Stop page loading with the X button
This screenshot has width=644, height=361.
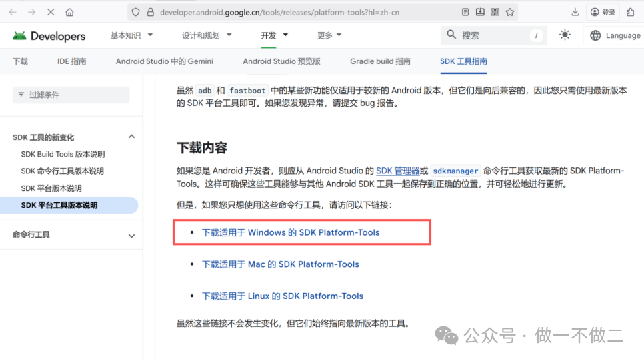(51, 12)
